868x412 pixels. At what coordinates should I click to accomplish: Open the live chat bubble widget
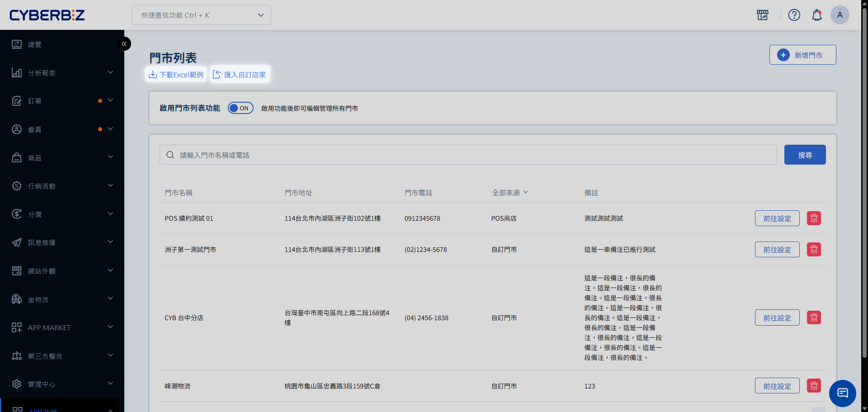(842, 393)
